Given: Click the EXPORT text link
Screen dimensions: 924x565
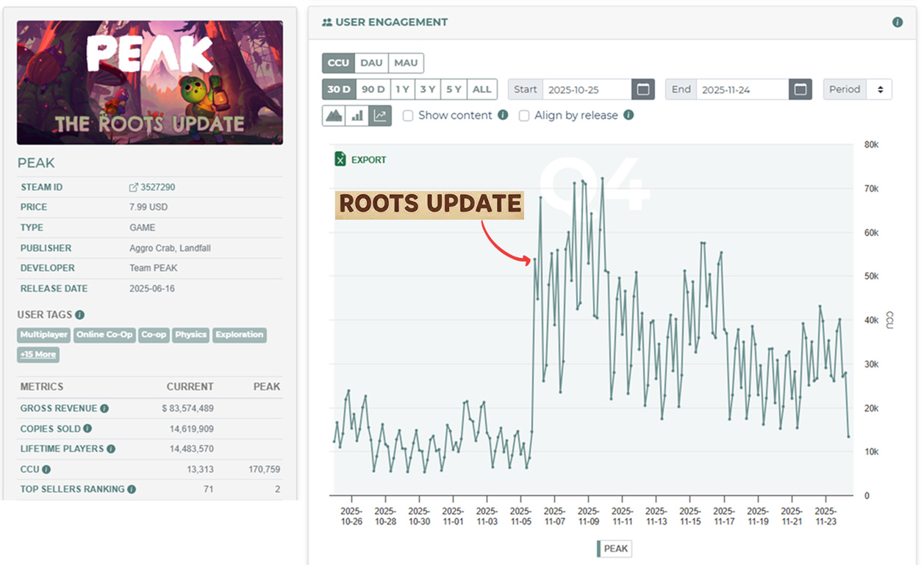Looking at the screenshot, I should point(368,159).
